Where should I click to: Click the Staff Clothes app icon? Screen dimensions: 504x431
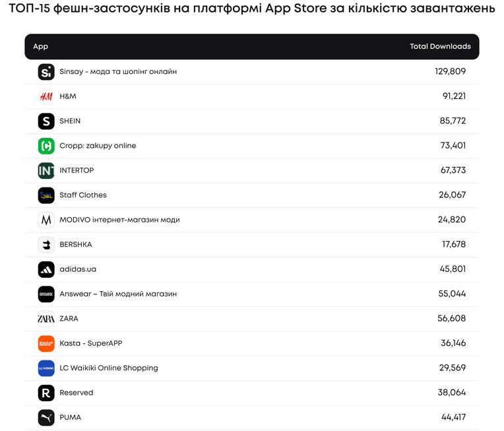click(46, 195)
